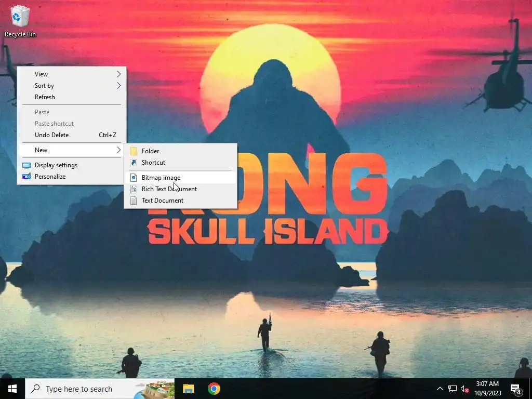The image size is (532, 399).
Task: Open the View submenu
Action: pyautogui.click(x=72, y=74)
